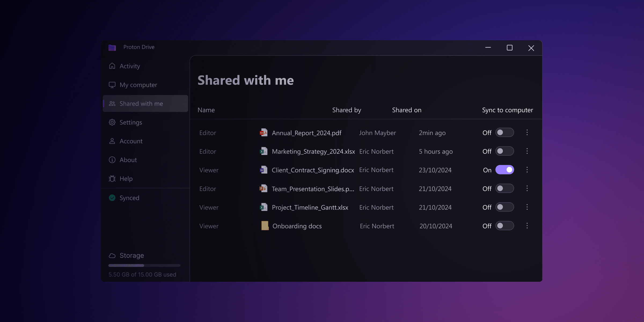Open more options for Marketing_Strategy_2024.xlsx
This screenshot has height=322, width=644.
tap(527, 151)
